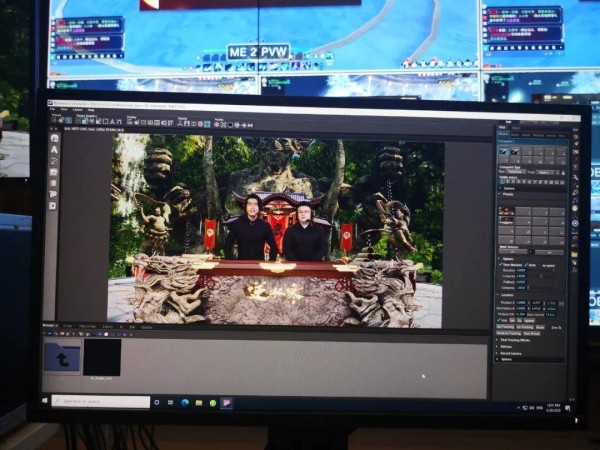Open the Windows Start menu
Screen dimensions: 600x450
[45, 400]
